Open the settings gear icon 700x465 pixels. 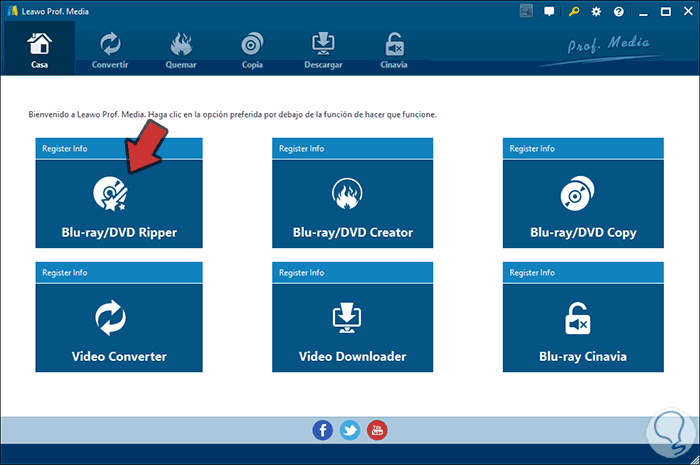pyautogui.click(x=596, y=12)
